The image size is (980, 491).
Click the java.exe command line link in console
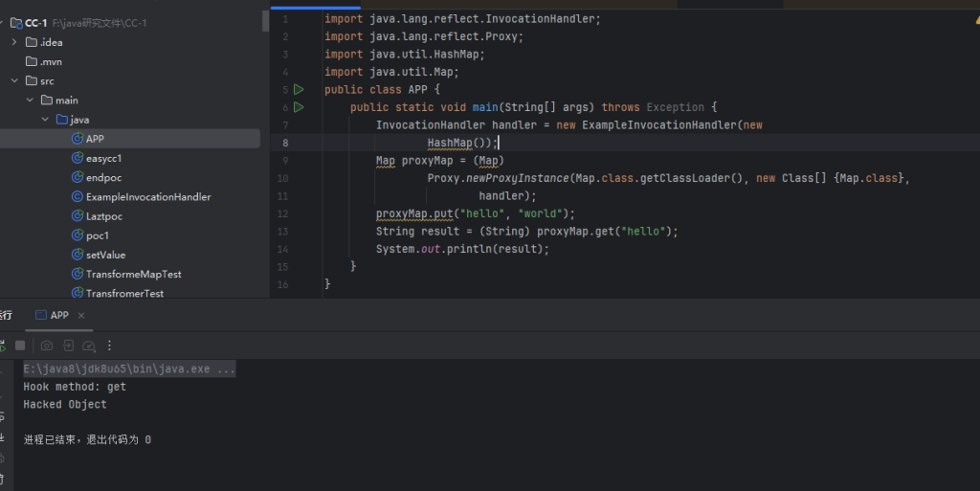click(129, 368)
